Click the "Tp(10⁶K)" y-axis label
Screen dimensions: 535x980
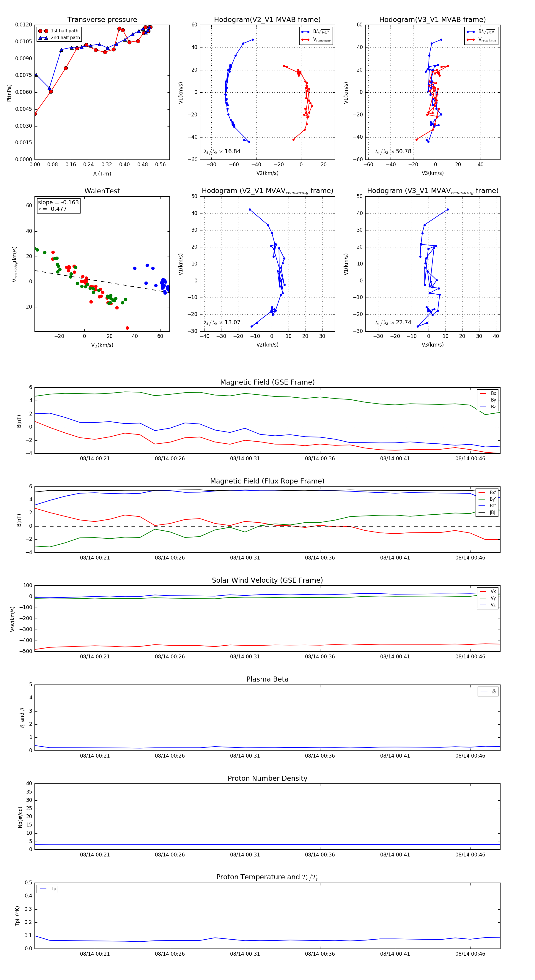[17, 916]
